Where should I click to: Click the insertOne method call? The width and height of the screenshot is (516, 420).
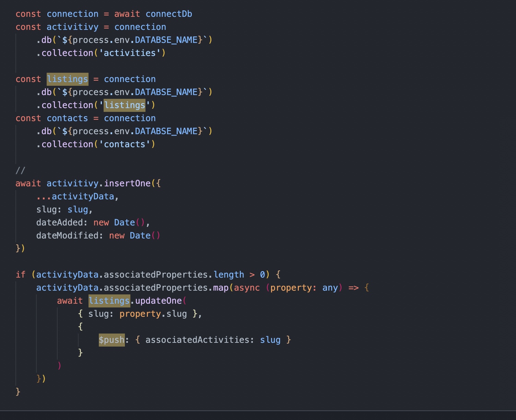tap(127, 184)
